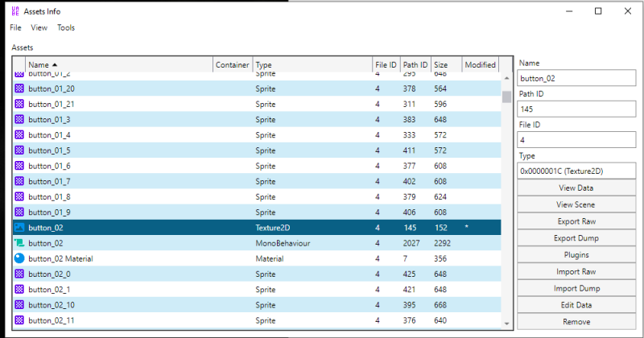
Task: Sort by the Modified column header
Action: point(480,64)
